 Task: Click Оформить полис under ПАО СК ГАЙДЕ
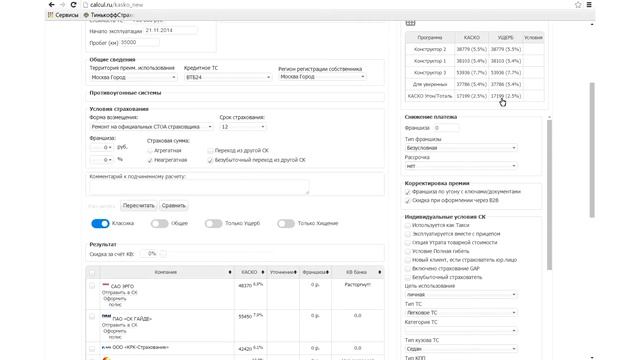tap(115, 334)
